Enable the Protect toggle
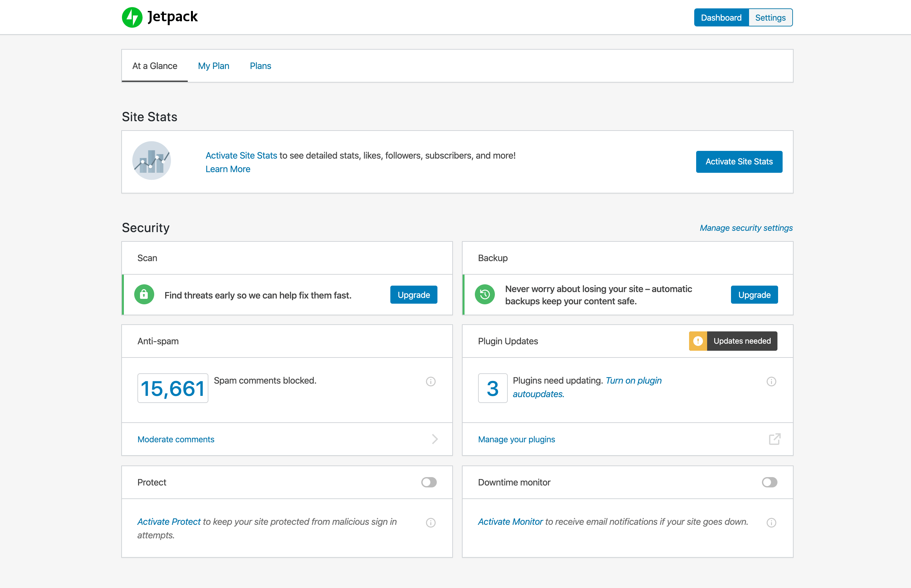 (429, 482)
